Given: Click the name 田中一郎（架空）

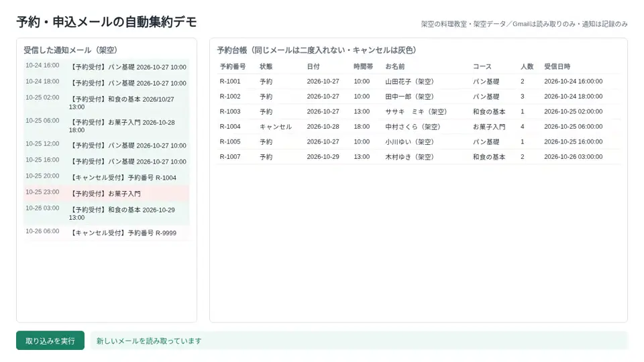Looking at the screenshot, I should pyautogui.click(x=409, y=97).
